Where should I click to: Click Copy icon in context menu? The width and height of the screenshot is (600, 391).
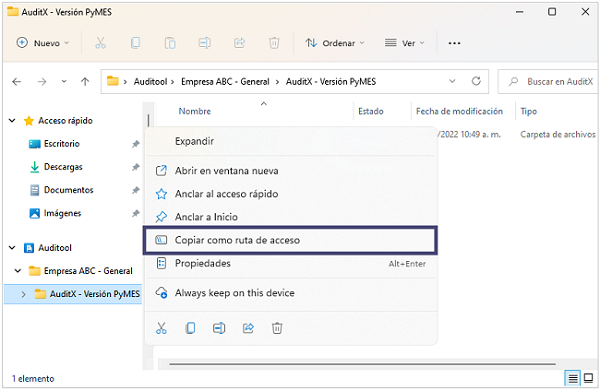point(190,328)
